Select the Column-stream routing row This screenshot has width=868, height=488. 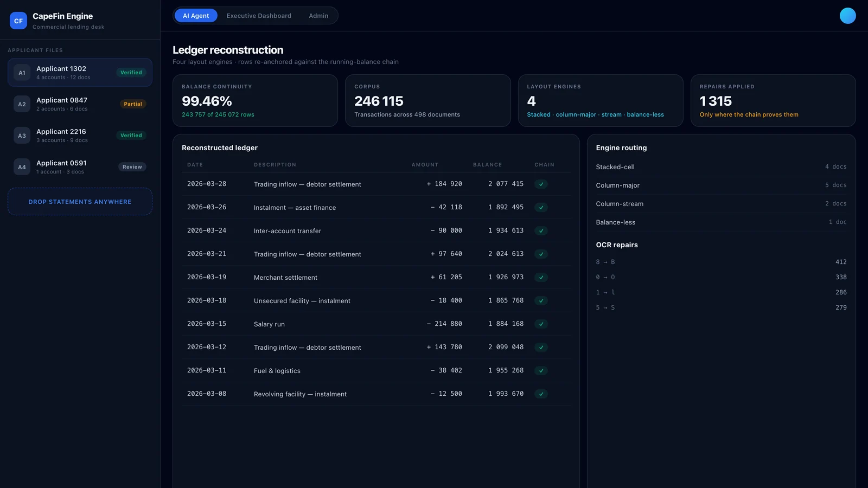pos(721,204)
